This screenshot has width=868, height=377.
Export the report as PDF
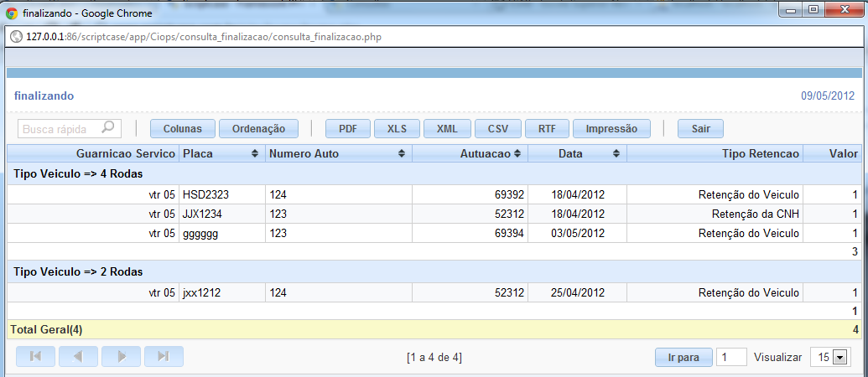(x=348, y=129)
